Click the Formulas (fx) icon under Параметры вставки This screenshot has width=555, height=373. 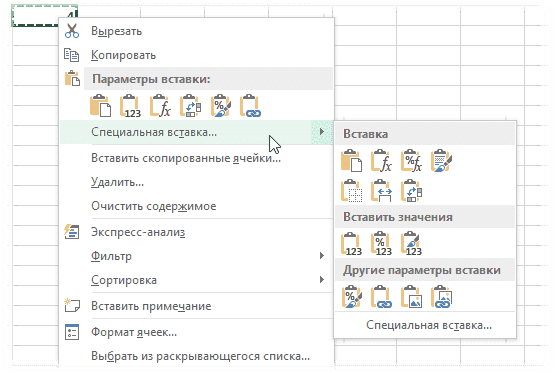pos(160,105)
